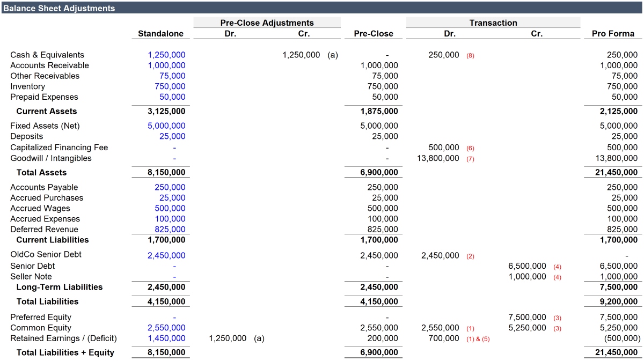Click Standalone Deferred Revenue value 825,000

pyautogui.click(x=171, y=229)
